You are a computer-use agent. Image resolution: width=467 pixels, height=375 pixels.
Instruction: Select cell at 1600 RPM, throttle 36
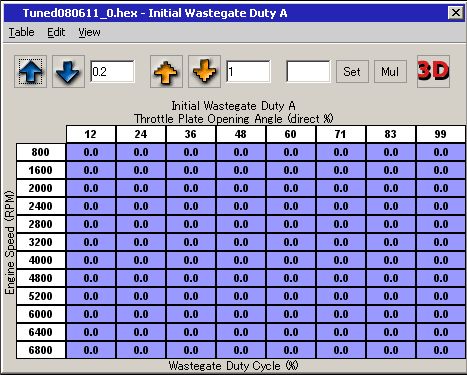coord(191,170)
